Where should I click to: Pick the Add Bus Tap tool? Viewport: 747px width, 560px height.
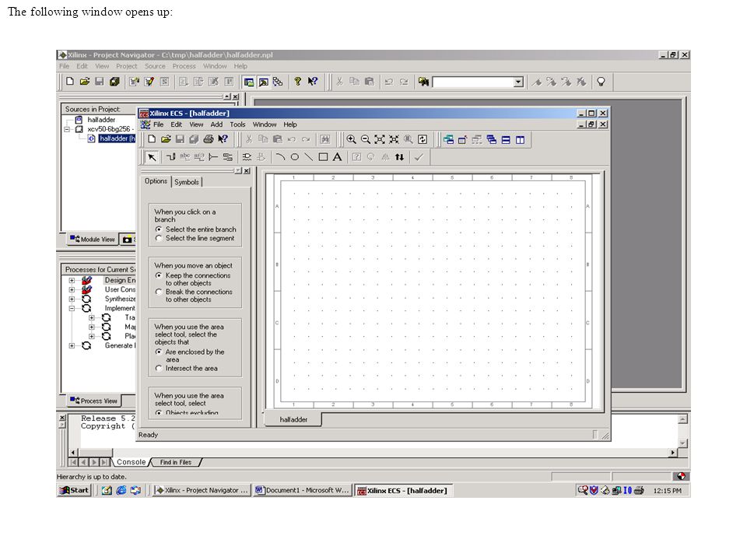pyautogui.click(x=213, y=157)
